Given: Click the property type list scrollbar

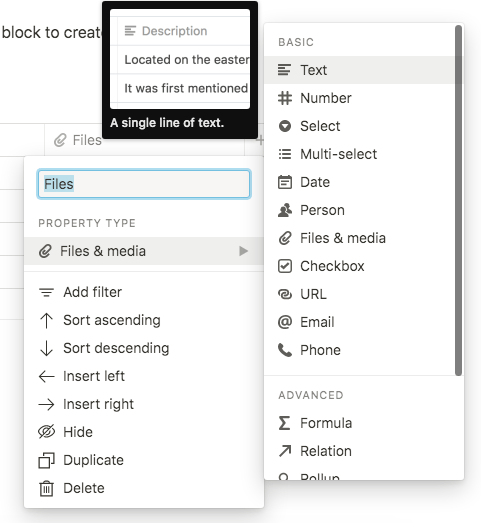Looking at the screenshot, I should point(459,200).
